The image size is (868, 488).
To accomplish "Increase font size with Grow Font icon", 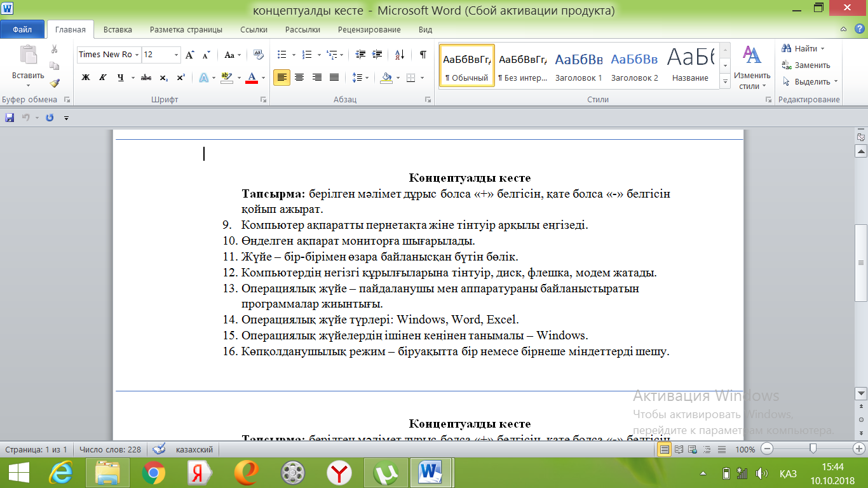I will coord(189,55).
